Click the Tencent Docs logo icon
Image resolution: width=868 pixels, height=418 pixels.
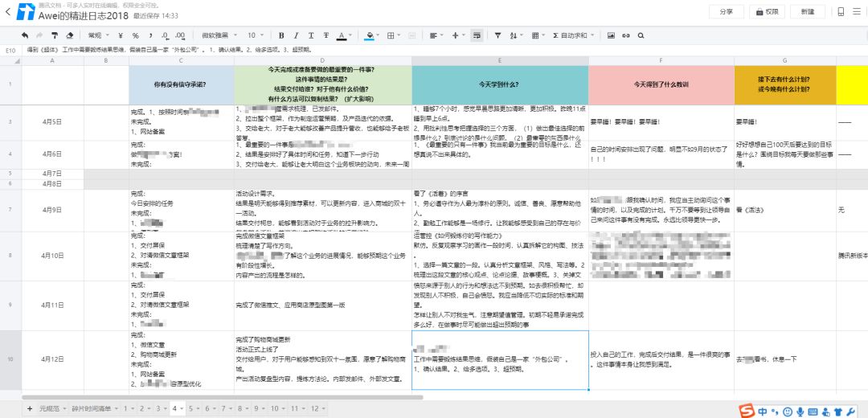[x=26, y=11]
